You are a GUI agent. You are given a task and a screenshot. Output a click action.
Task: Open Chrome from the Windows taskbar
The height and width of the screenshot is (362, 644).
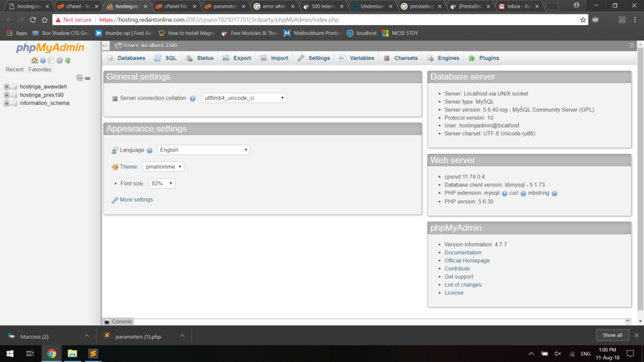click(x=52, y=354)
